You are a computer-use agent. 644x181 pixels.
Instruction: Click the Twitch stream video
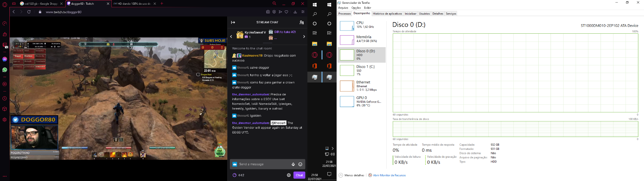pyautogui.click(x=118, y=99)
